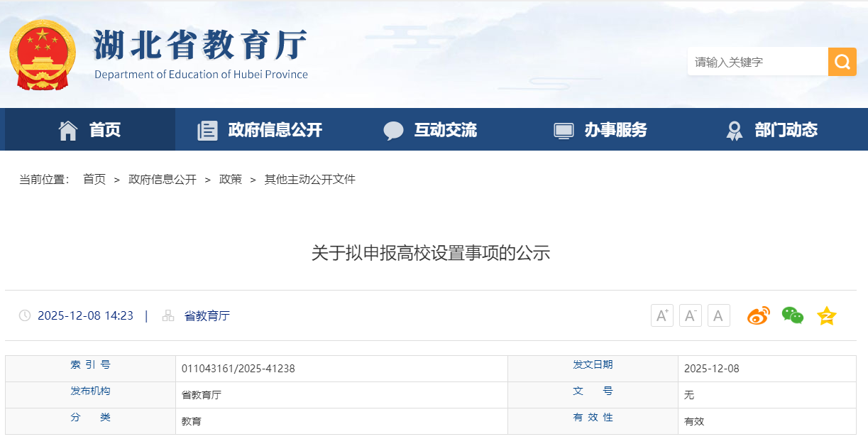Increase font size with the A+ button
Screen dimensions: 868x444
[x=661, y=315]
